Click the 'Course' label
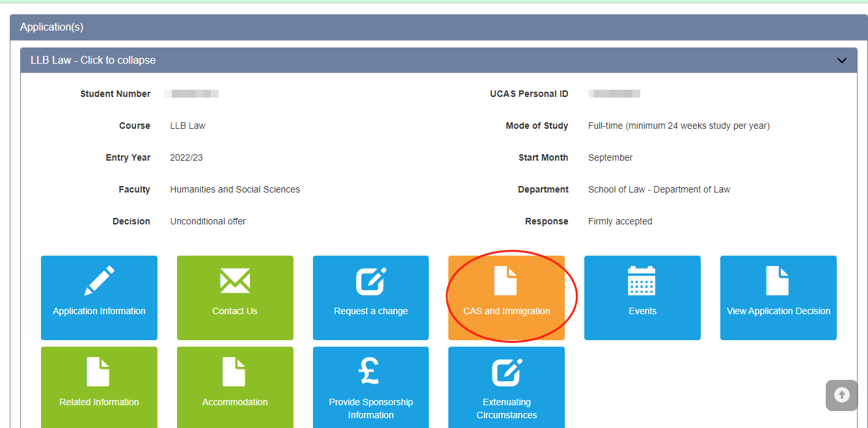 (135, 126)
